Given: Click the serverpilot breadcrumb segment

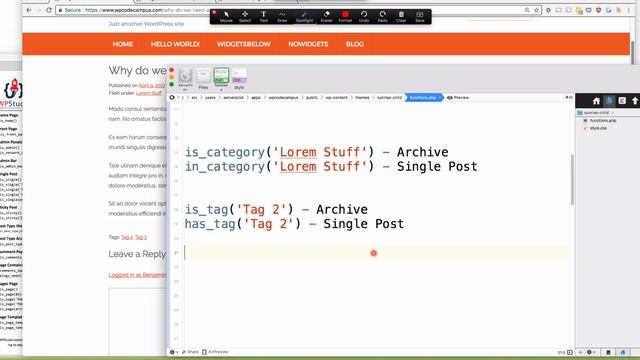Looking at the screenshot, I should click(x=233, y=98).
